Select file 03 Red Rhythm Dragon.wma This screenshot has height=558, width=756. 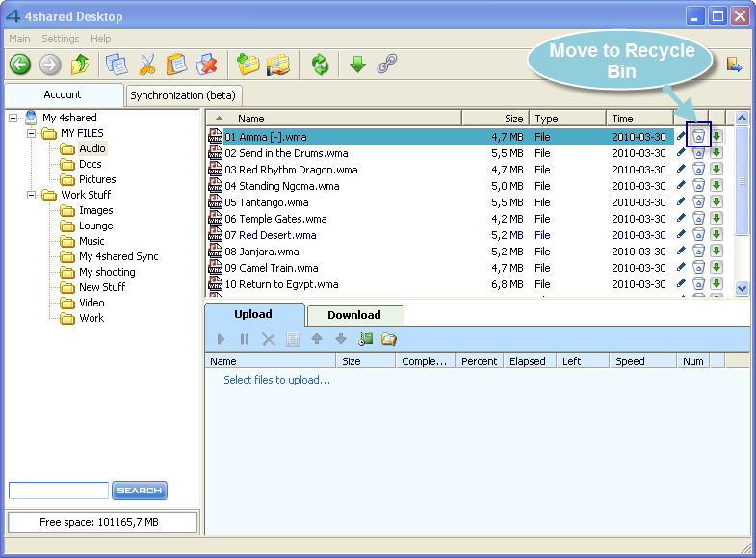(x=291, y=170)
